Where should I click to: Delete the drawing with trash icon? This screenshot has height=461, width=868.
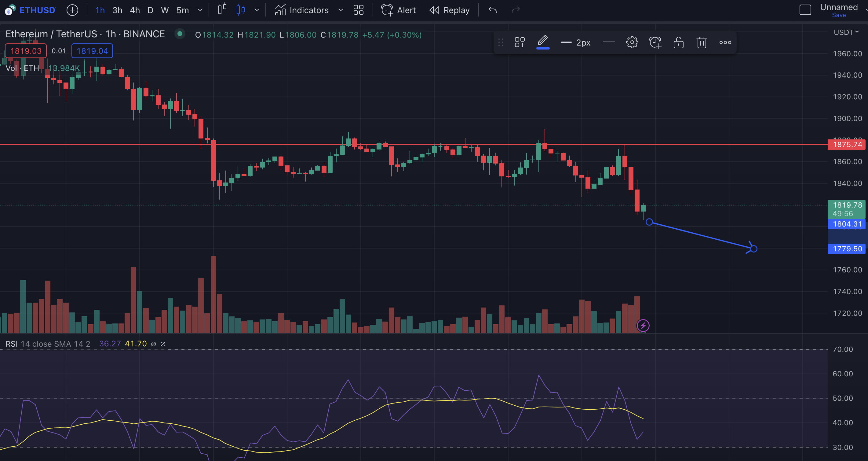[x=702, y=42]
